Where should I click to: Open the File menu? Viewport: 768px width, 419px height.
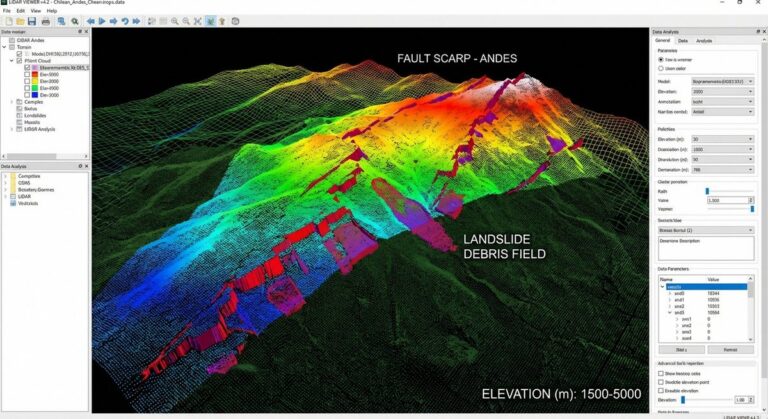pos(7,11)
